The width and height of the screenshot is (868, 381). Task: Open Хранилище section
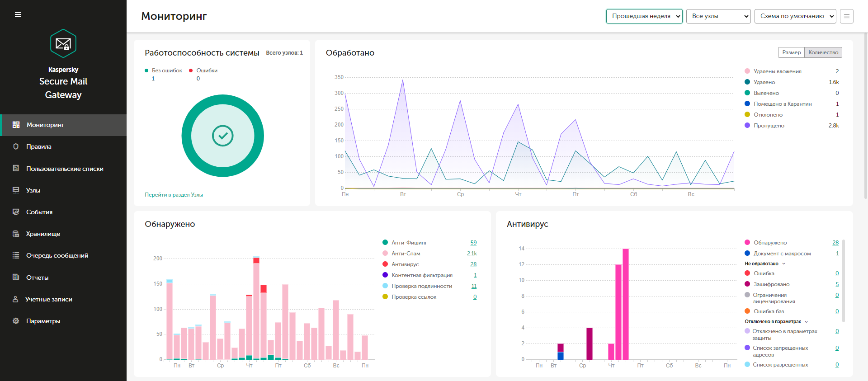63,234
